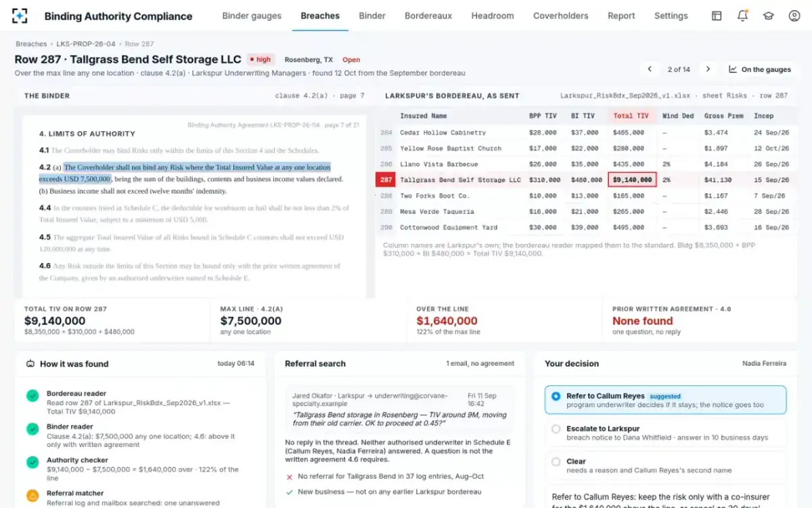Click the Bordereau reader green check icon
The height and width of the screenshot is (508, 812).
(x=32, y=396)
